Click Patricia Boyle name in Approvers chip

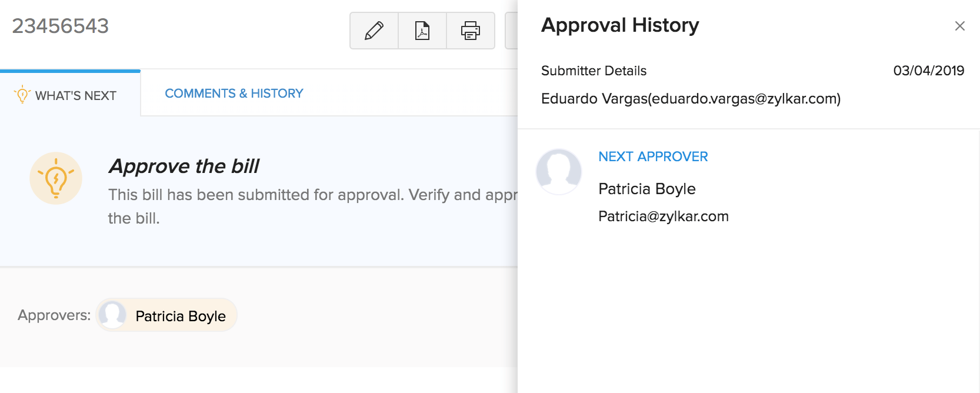click(x=181, y=316)
